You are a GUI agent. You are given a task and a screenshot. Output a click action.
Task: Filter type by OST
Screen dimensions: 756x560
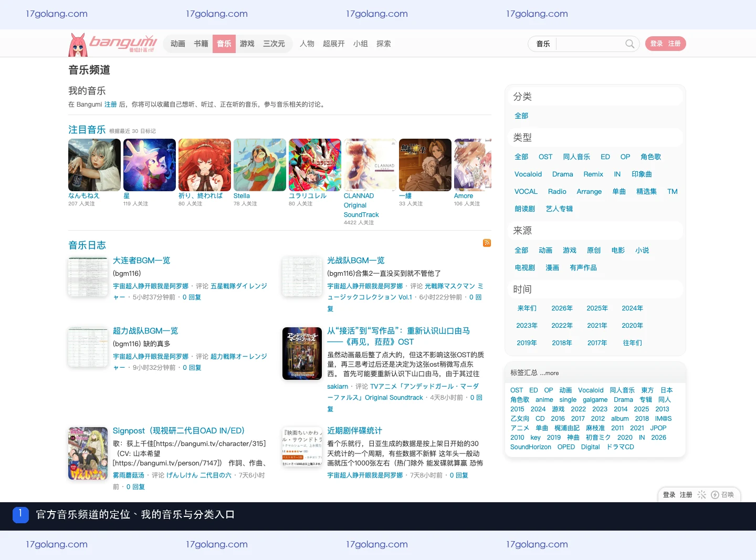545,157
